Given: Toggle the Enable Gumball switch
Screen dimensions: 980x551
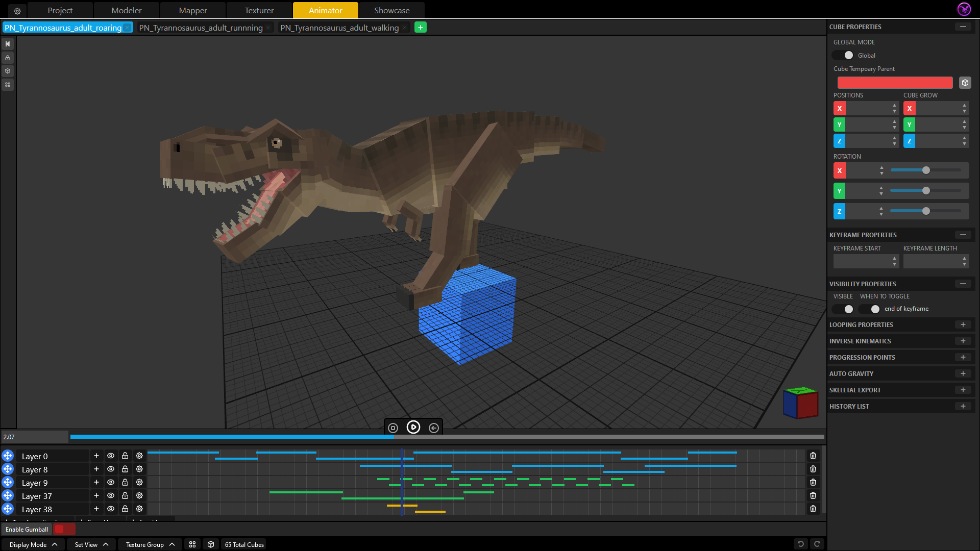Looking at the screenshot, I should (x=63, y=529).
